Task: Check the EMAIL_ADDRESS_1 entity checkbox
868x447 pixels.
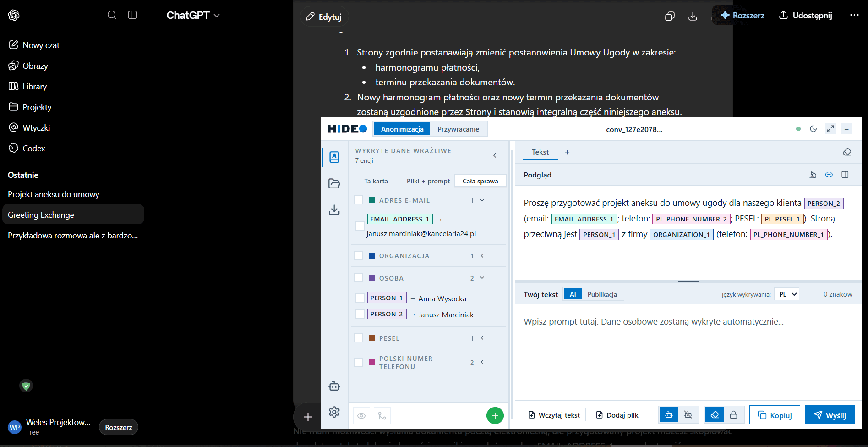Action: click(x=360, y=226)
